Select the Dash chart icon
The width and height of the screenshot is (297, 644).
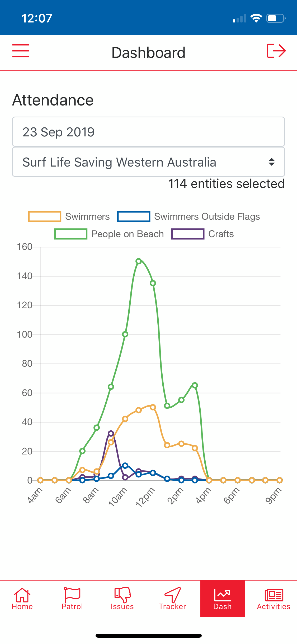coord(223,595)
